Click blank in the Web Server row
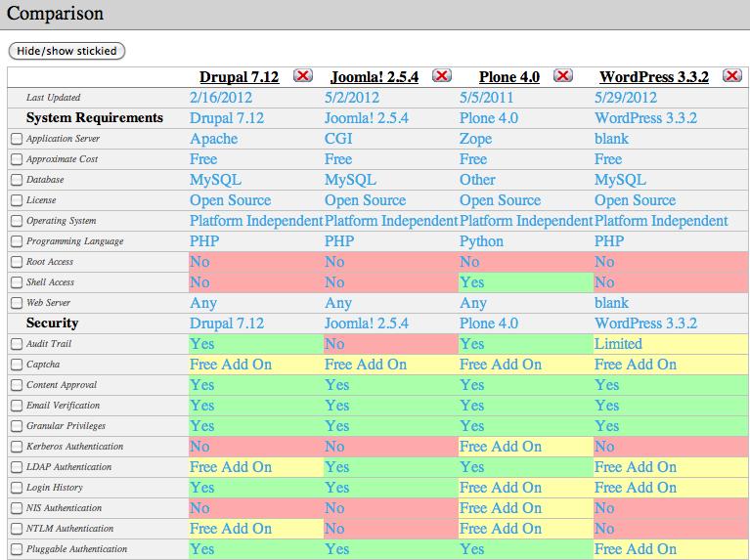This screenshot has height=560, width=750. pos(611,303)
